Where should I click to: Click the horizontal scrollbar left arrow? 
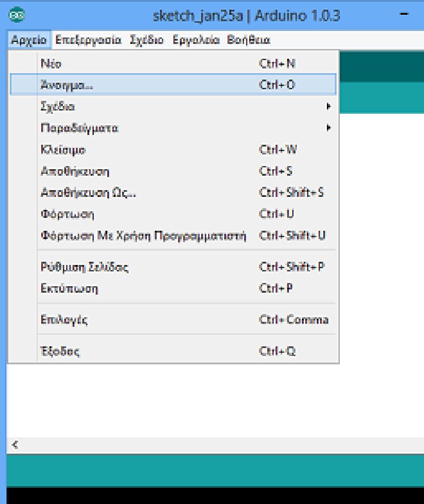15,445
